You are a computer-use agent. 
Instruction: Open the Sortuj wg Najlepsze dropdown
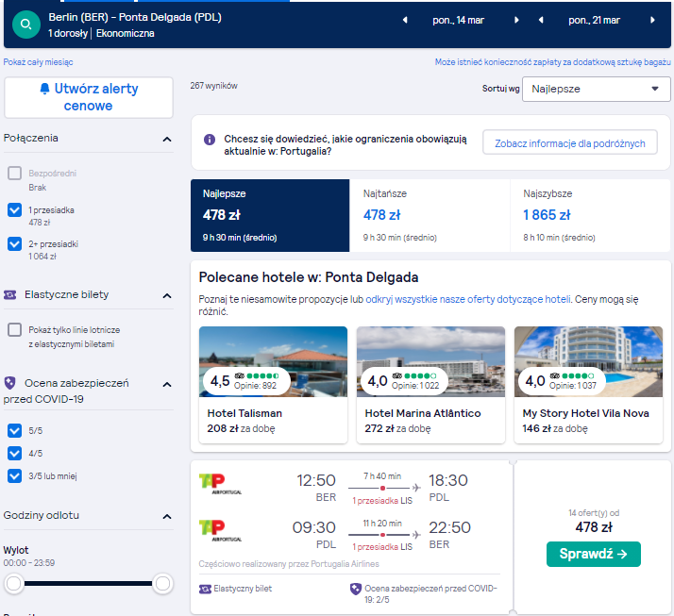click(596, 89)
